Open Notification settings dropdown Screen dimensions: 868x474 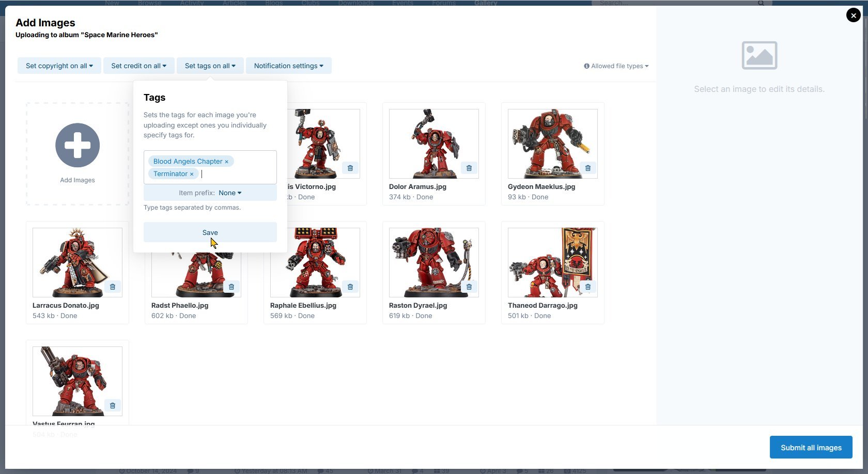[288, 66]
